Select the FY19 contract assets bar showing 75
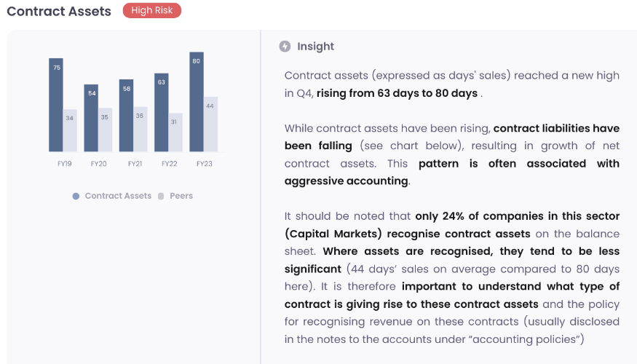Image resolution: width=637 pixels, height=364 pixels. pos(56,105)
